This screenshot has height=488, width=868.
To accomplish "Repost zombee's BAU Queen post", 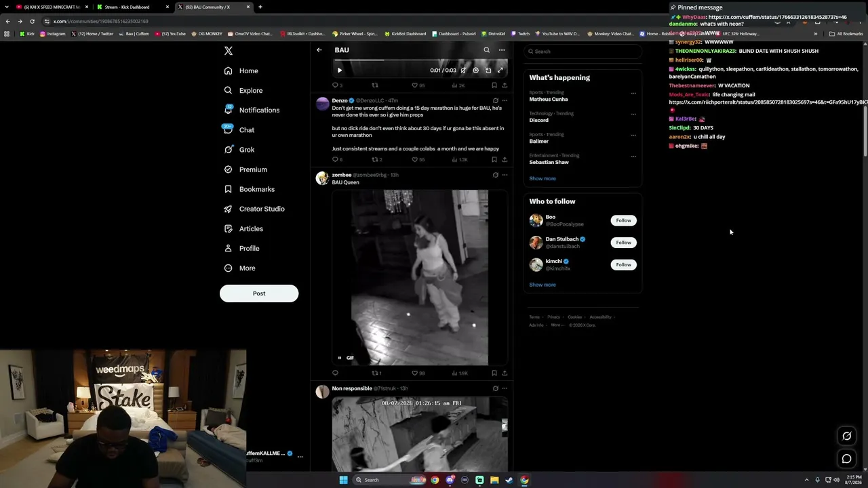I will (376, 373).
